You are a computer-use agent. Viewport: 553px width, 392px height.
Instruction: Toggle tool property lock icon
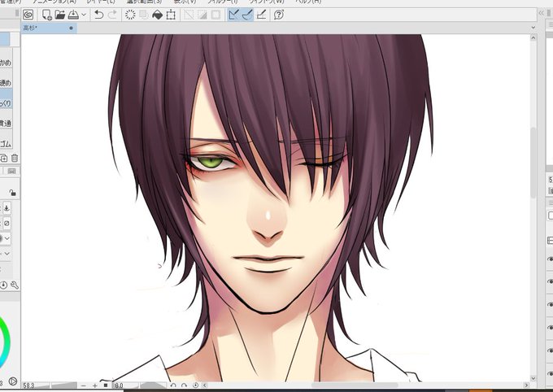pos(13,193)
